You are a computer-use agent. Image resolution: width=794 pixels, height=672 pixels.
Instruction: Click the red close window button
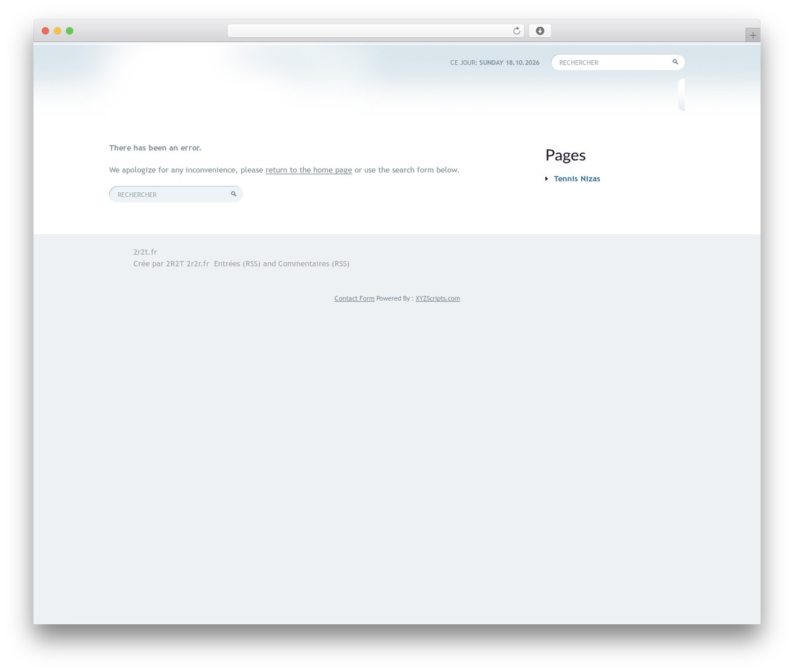pyautogui.click(x=45, y=31)
